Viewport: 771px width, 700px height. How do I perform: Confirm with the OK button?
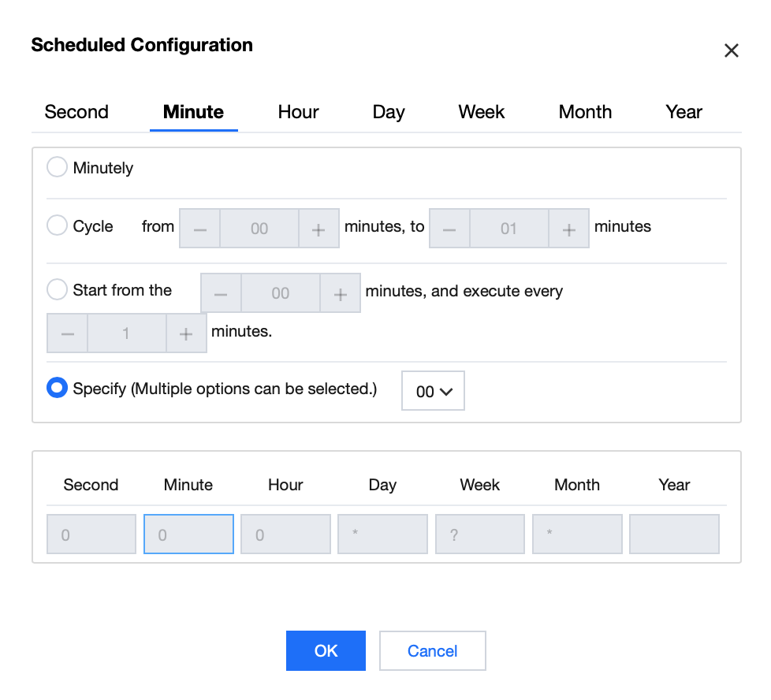click(326, 650)
